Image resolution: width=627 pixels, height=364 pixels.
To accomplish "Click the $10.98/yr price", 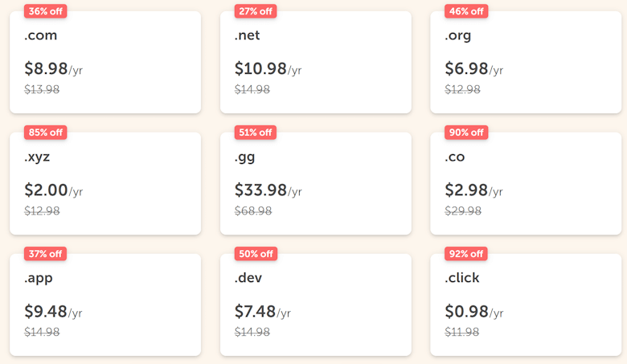I will (268, 69).
